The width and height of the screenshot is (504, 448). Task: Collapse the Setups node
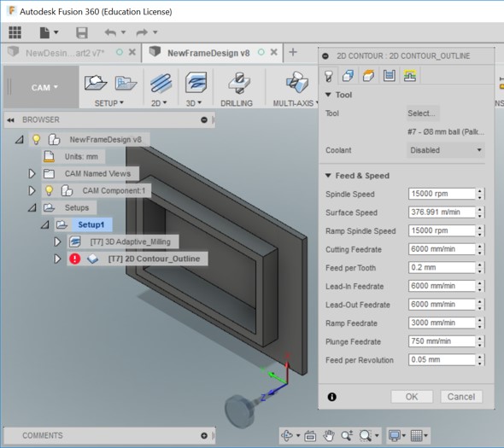(x=32, y=207)
